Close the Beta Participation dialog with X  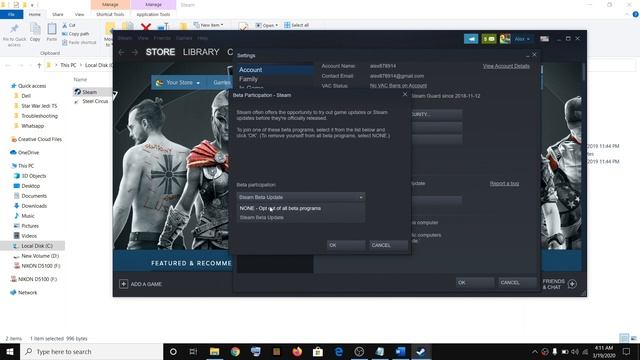click(405, 94)
